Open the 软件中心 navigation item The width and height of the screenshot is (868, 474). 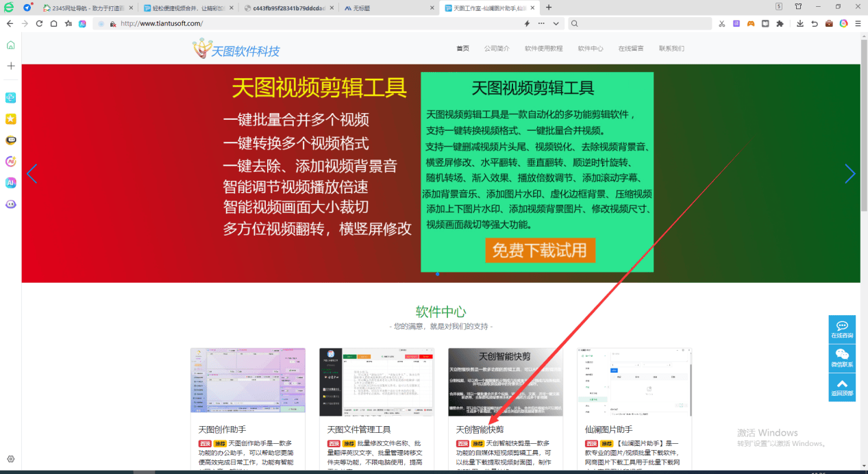tap(590, 49)
